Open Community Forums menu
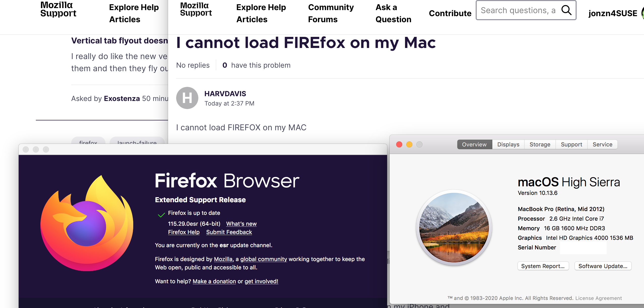The width and height of the screenshot is (644, 308). pos(331,13)
